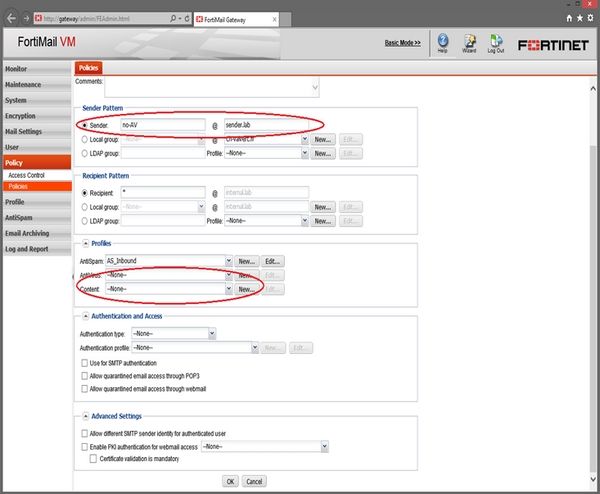Open Recipient LDAP Profile dropdown
The height and width of the screenshot is (494, 600).
(305, 221)
